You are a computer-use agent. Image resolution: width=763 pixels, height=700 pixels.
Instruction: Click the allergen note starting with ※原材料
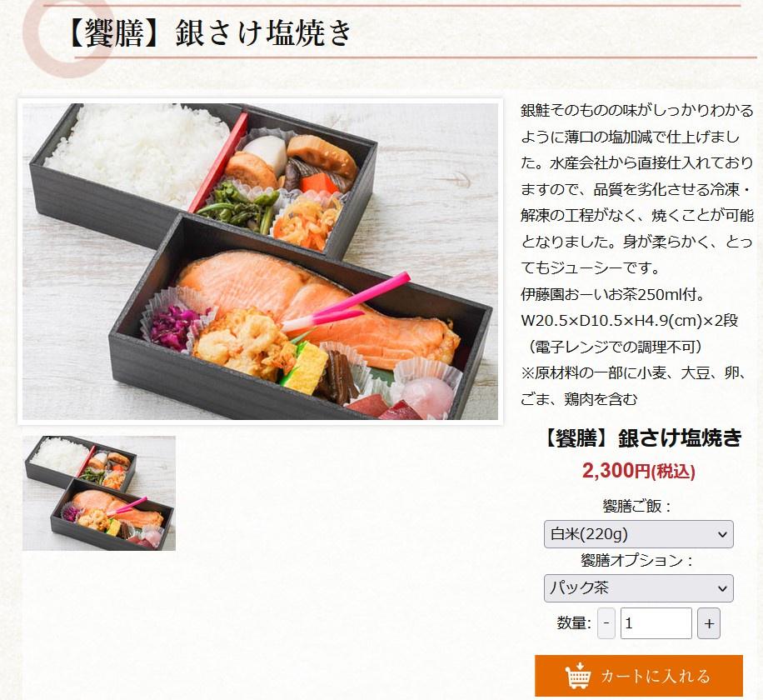coord(634,386)
